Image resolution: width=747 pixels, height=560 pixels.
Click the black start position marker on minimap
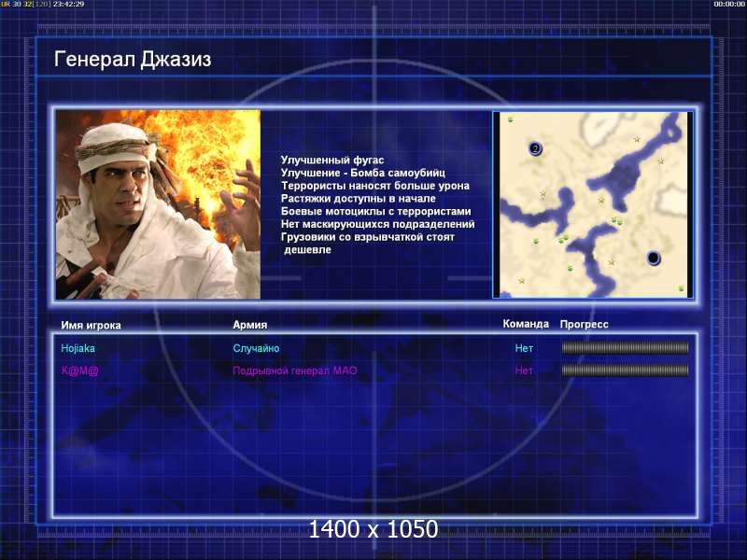click(654, 259)
